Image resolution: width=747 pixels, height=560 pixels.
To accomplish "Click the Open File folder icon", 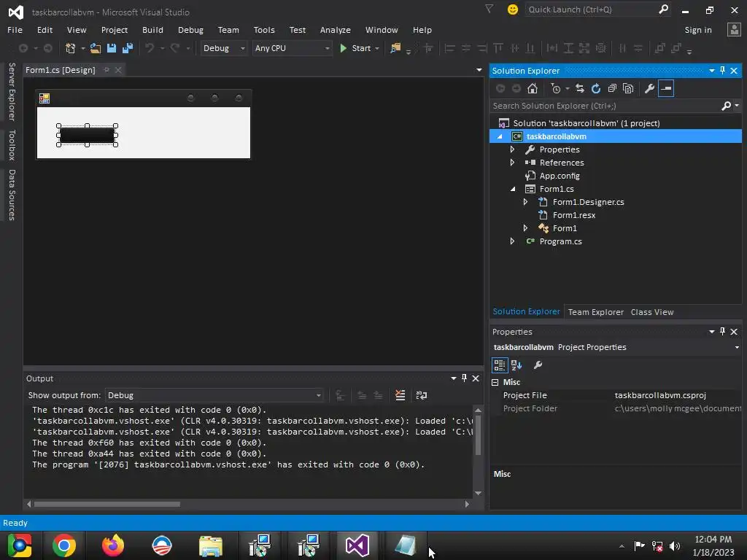I will [x=96, y=48].
